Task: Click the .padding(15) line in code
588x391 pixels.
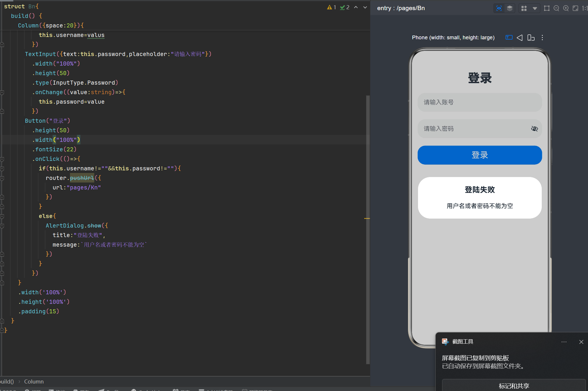Action: [x=39, y=311]
